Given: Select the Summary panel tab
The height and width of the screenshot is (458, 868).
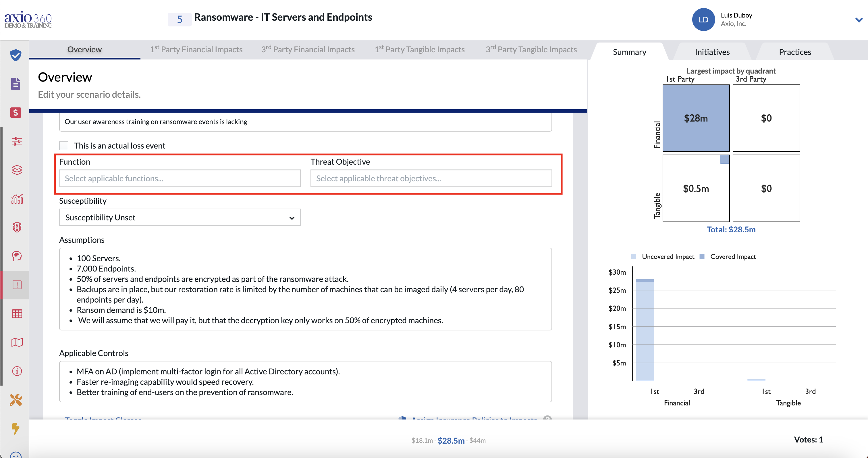Looking at the screenshot, I should pos(629,52).
